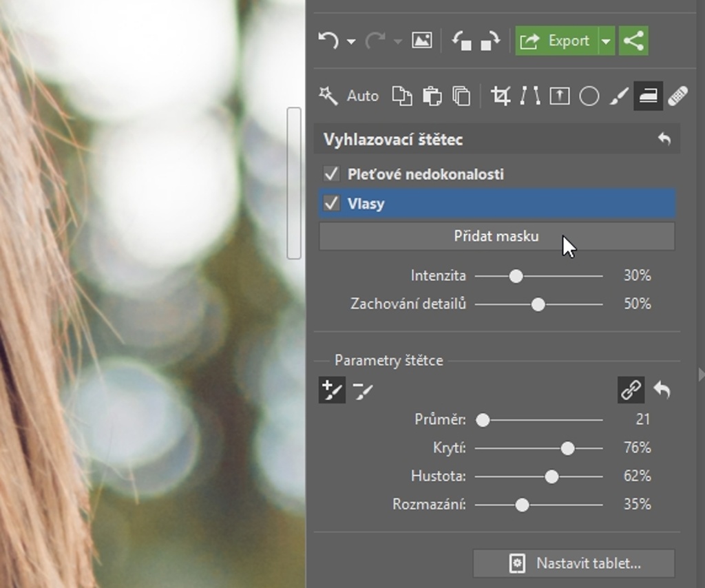The image size is (705, 588).
Task: Open the redo history dropdown arrow
Action: [x=397, y=42]
